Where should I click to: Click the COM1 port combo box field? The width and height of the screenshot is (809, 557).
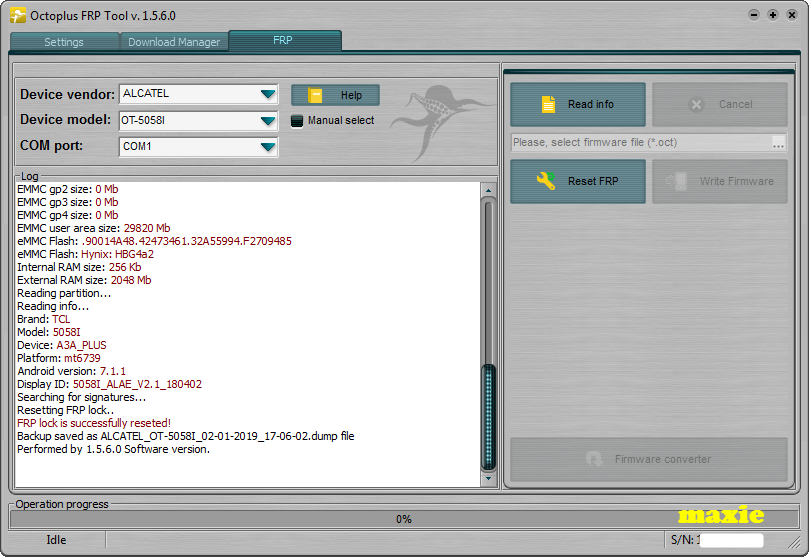[199, 147]
